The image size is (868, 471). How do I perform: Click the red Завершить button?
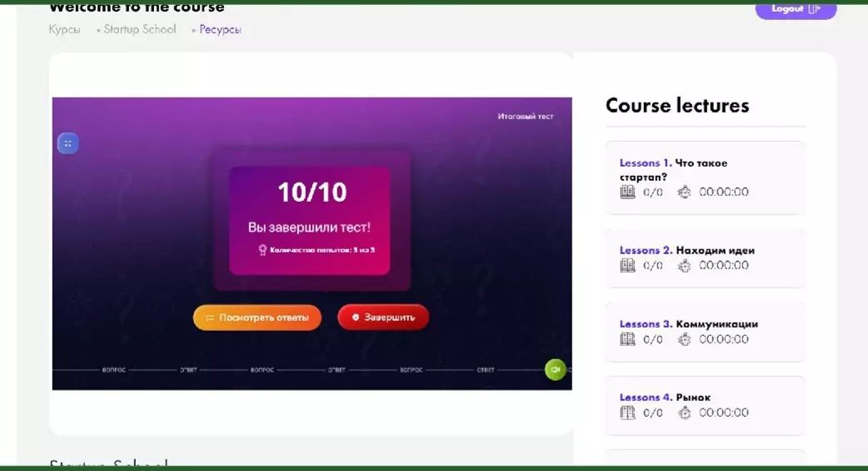383,318
